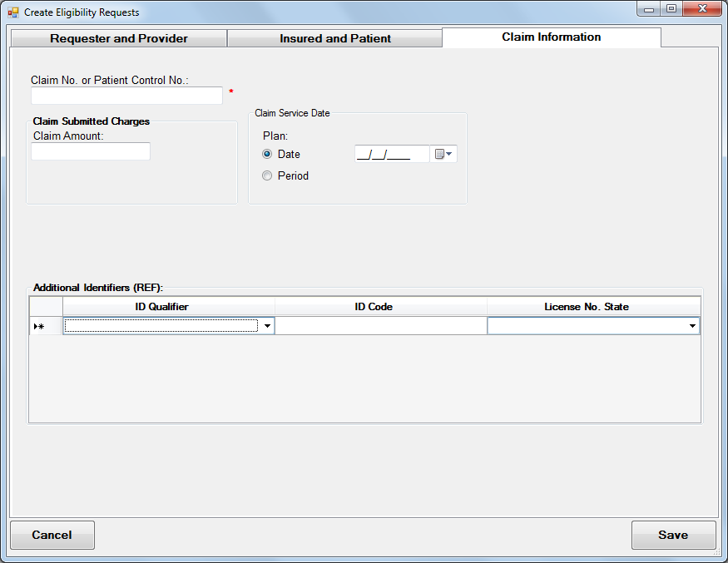Switch to the Requester and Provider tab

click(118, 37)
